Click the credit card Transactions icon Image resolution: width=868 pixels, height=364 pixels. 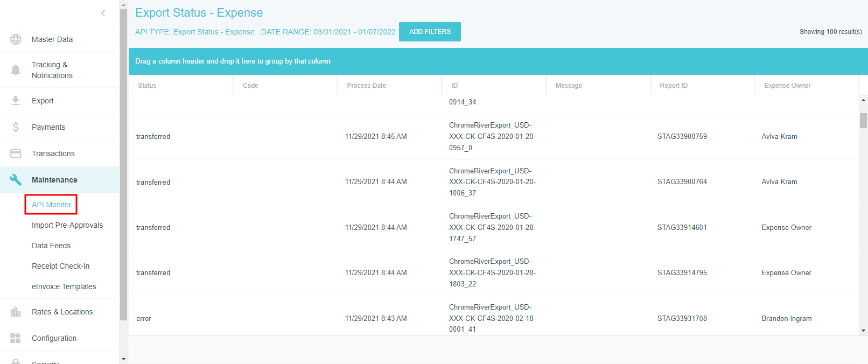click(16, 153)
